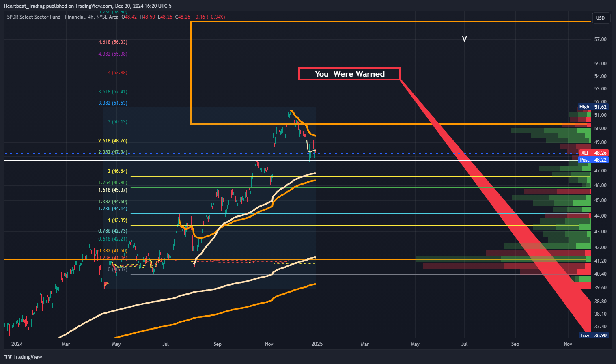616x364 pixels.
Task: Select the 'You Were Warned' callout label
Action: (349, 74)
